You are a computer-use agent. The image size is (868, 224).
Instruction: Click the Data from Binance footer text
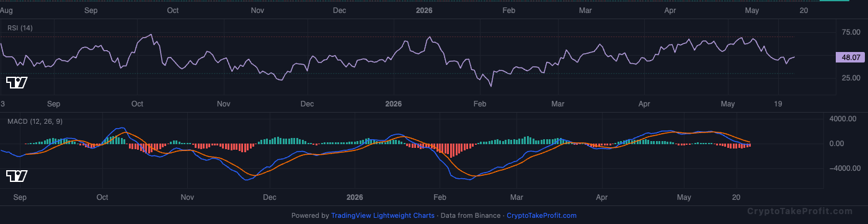click(471, 216)
